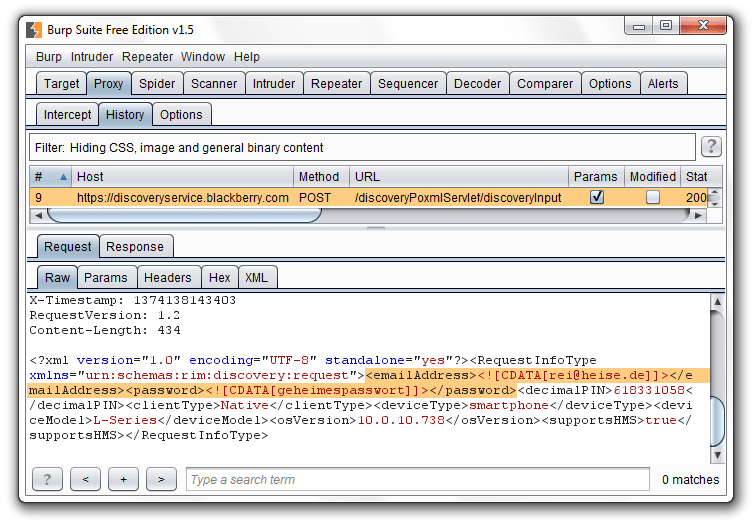Click the /discoveryPoxmlServlet/discoveryInput URL cell

point(458,198)
